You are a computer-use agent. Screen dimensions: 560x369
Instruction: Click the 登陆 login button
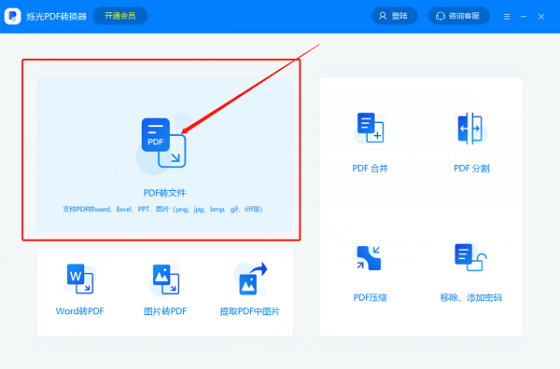click(394, 16)
